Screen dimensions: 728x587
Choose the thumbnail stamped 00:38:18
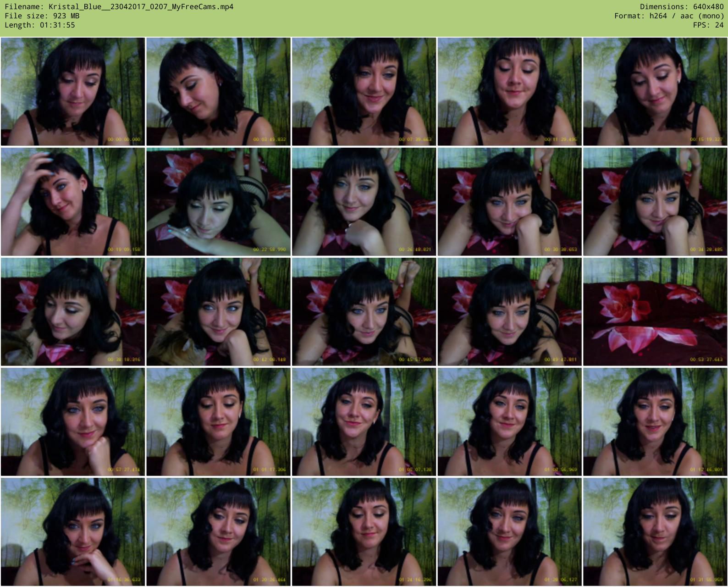click(x=73, y=312)
